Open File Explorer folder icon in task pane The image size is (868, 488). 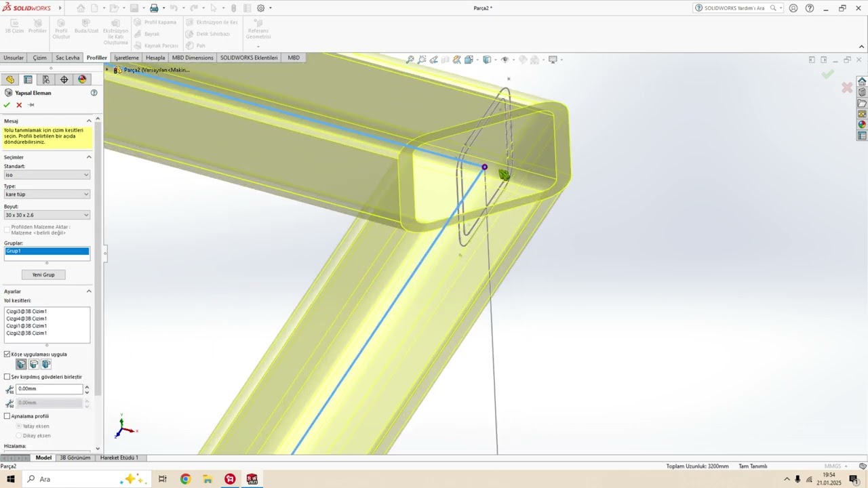click(x=862, y=103)
